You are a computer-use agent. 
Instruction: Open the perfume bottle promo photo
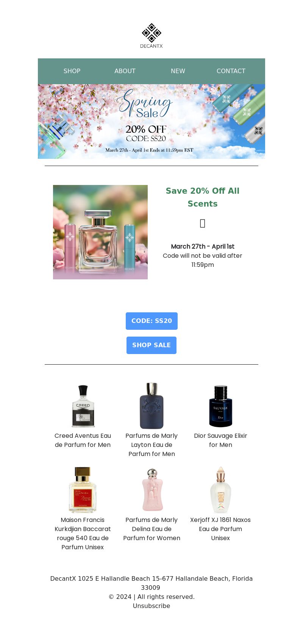click(100, 232)
